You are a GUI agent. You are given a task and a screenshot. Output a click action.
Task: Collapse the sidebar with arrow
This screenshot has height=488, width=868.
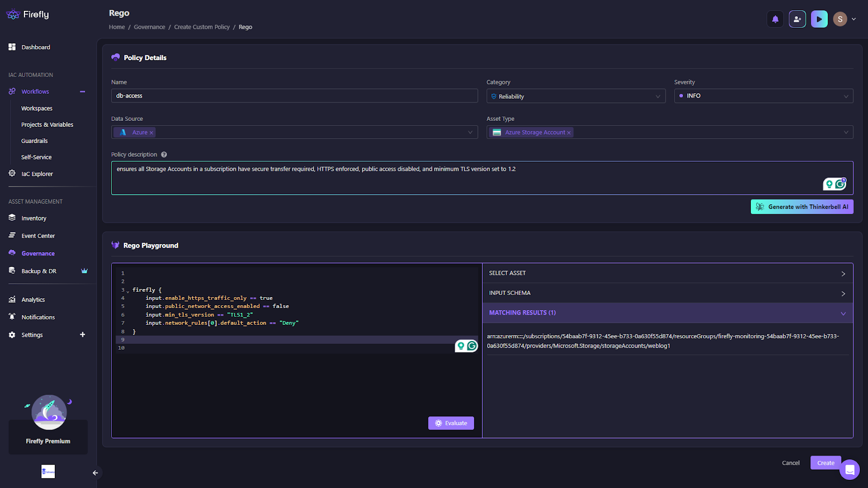point(95,473)
